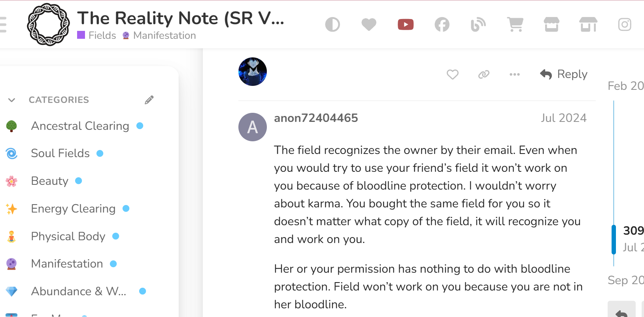Show more post actions ellipsis
The image size is (644, 317).
point(515,74)
